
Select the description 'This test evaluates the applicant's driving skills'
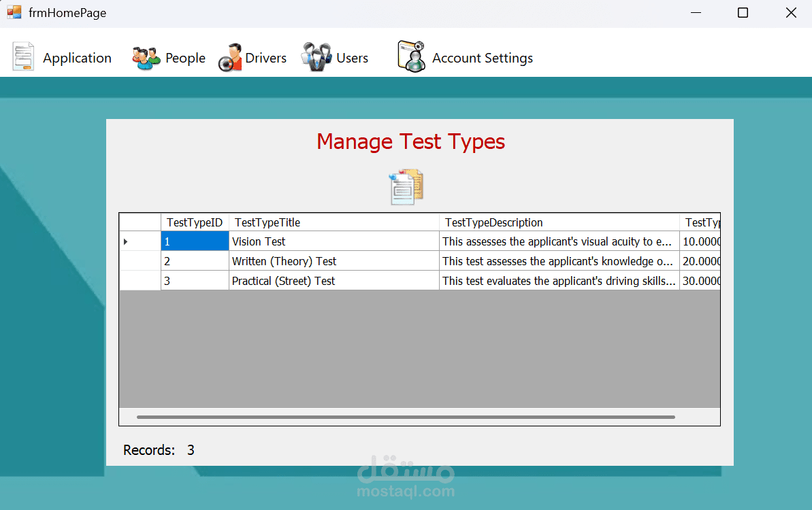[559, 281]
